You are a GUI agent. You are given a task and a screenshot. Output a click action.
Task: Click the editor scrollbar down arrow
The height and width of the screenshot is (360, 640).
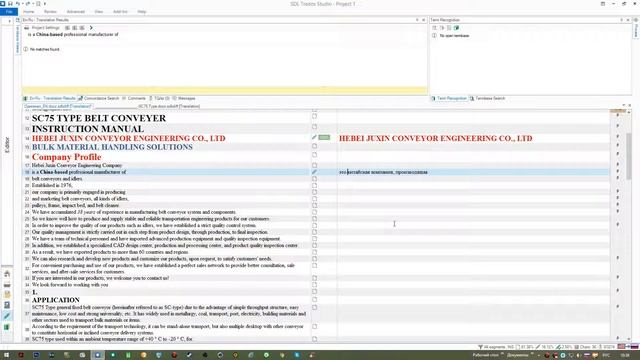(629, 338)
